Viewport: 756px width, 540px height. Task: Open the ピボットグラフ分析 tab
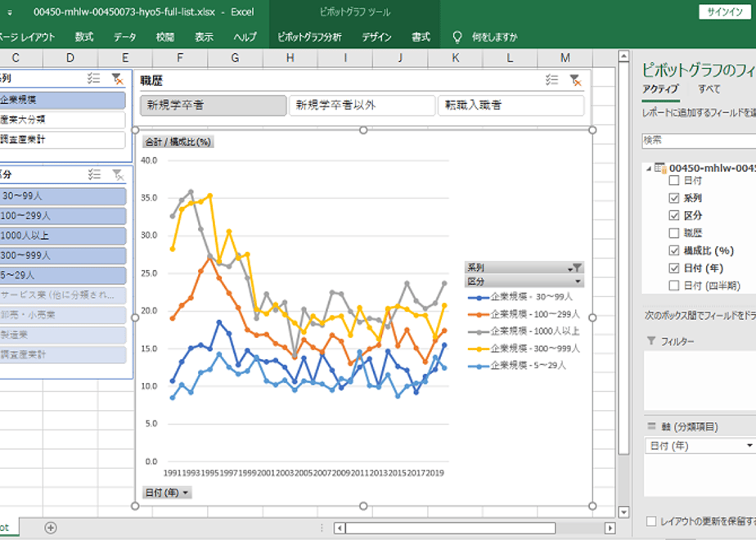point(309,37)
